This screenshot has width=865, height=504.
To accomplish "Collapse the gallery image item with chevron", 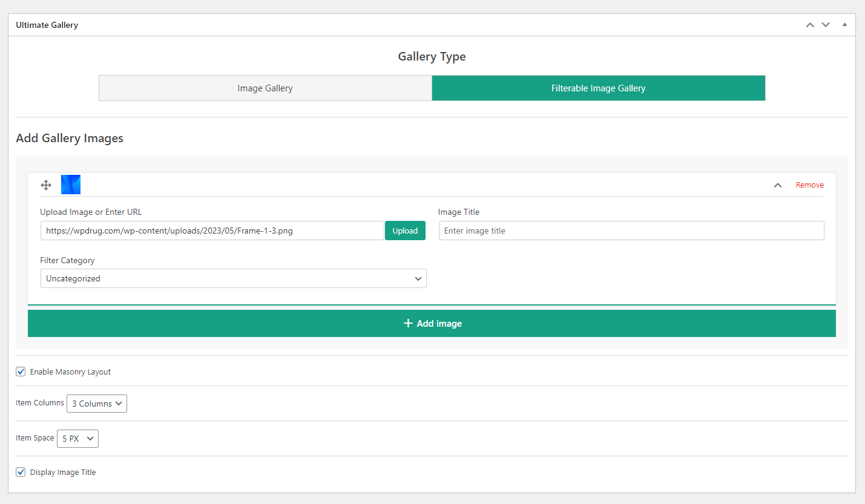I will click(x=778, y=185).
